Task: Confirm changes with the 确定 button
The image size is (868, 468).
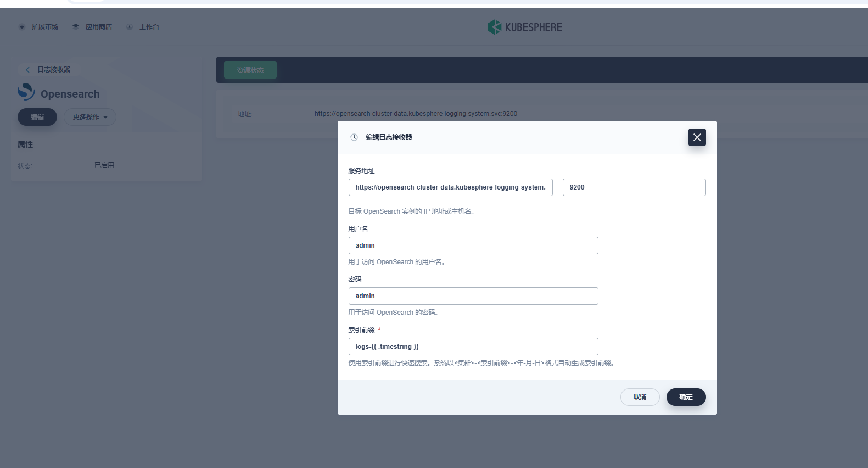Action: pyautogui.click(x=686, y=397)
